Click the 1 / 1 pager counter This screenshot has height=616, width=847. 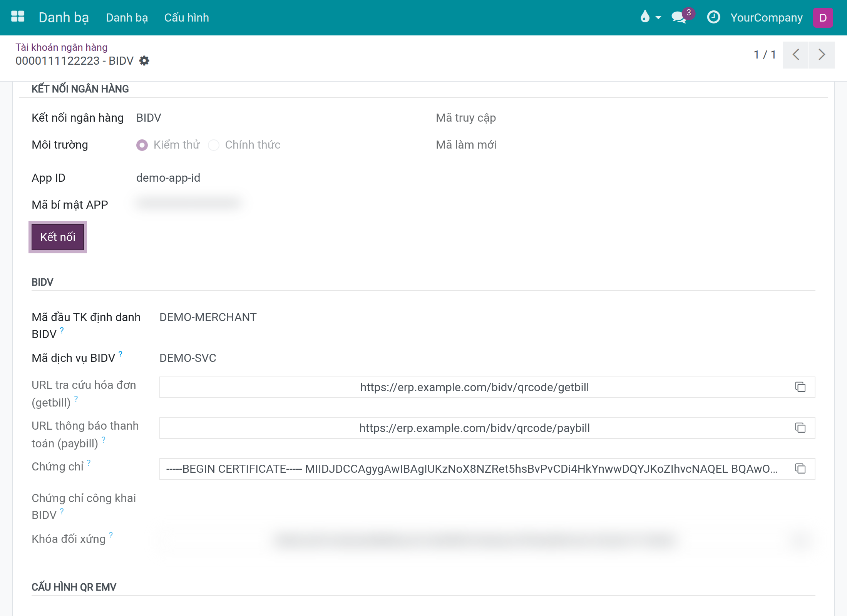tap(765, 55)
